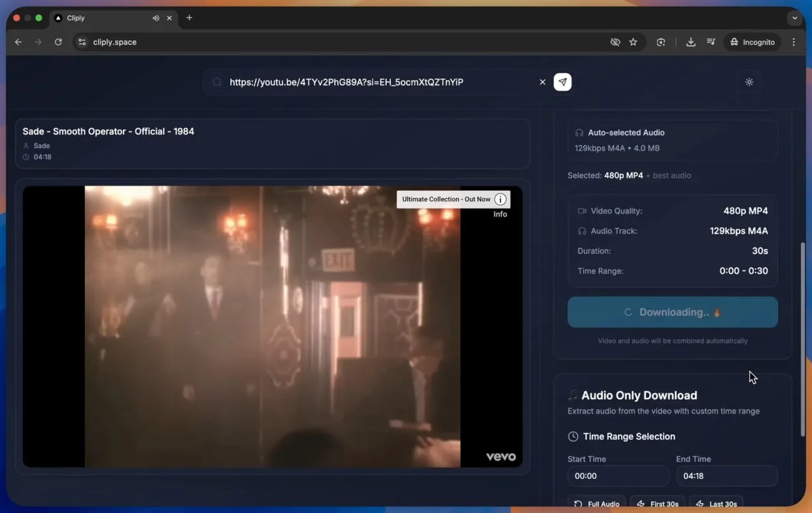Choose the Full Audio preset
This screenshot has width=812, height=513.
[x=596, y=503]
